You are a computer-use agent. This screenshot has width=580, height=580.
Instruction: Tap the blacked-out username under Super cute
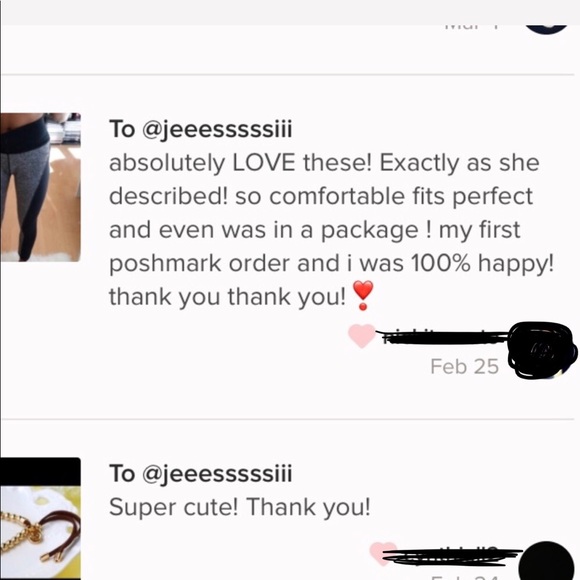pos(452,557)
